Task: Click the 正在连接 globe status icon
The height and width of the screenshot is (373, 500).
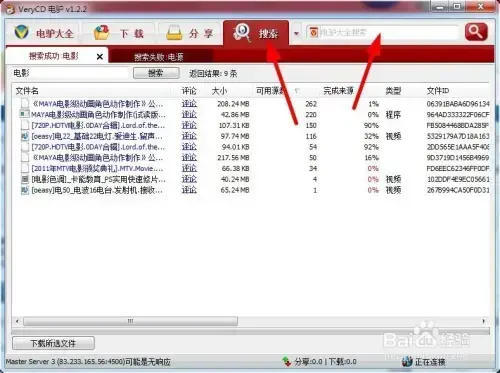Action: [x=407, y=361]
